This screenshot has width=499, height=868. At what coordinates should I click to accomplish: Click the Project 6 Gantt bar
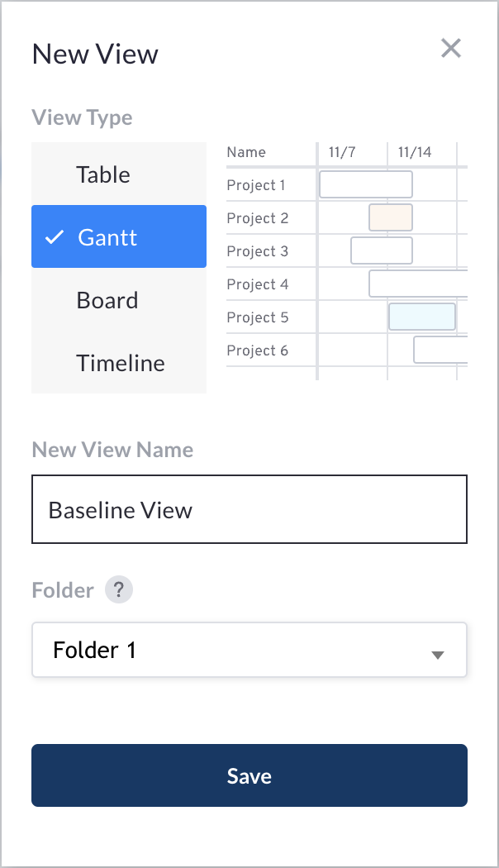point(441,350)
